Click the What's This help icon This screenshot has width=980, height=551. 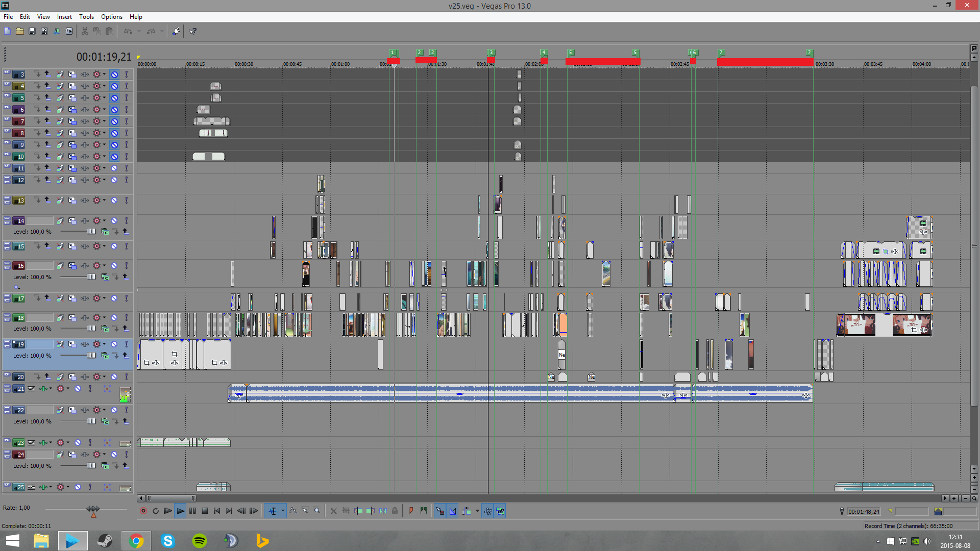(193, 31)
